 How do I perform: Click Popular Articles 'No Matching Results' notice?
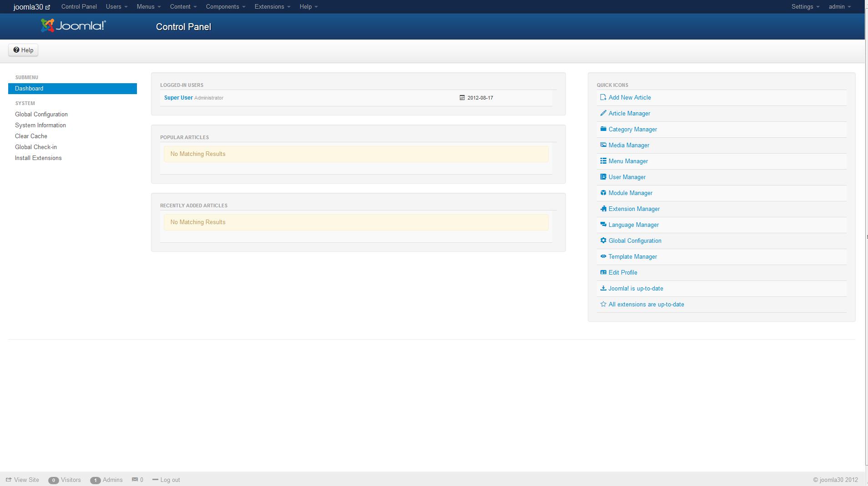click(x=356, y=154)
